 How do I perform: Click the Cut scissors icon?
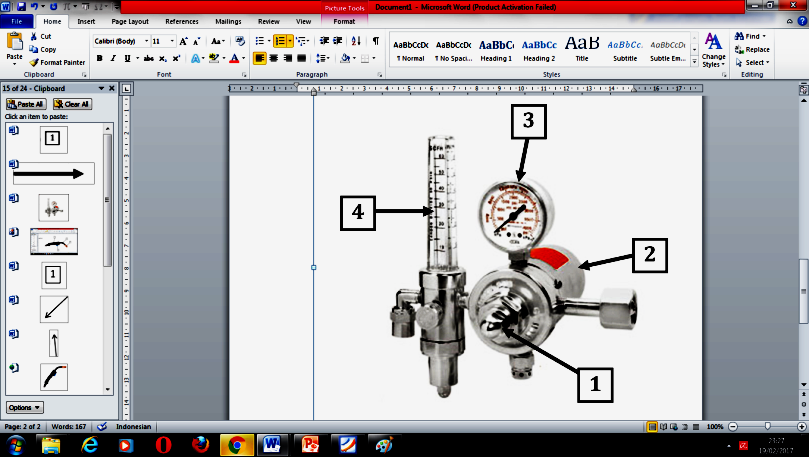point(35,36)
